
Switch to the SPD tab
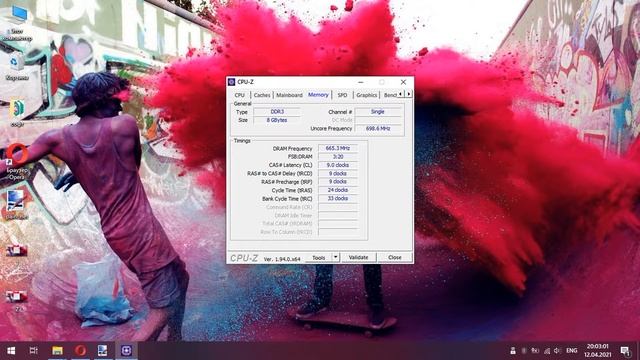(342, 95)
